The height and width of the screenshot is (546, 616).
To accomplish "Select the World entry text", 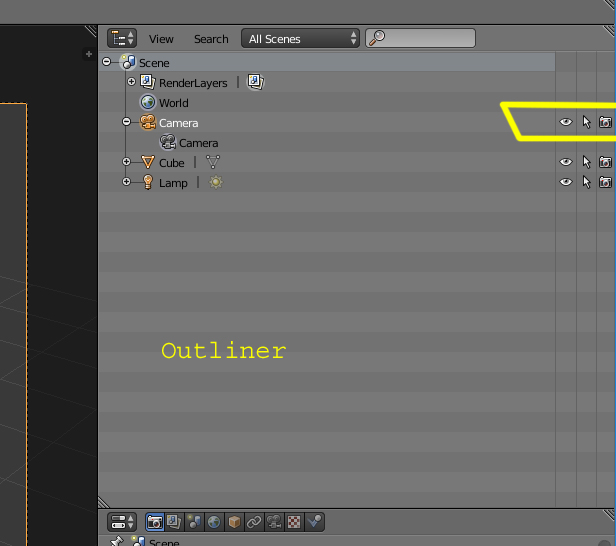I will 174,103.
